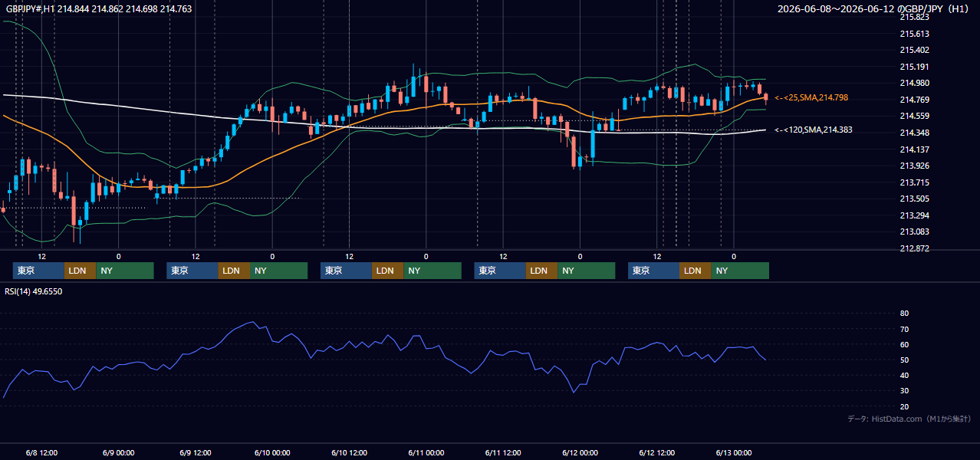This screenshot has height=460, width=980.
Task: Click price axis value 213.505
Action: coord(914,199)
